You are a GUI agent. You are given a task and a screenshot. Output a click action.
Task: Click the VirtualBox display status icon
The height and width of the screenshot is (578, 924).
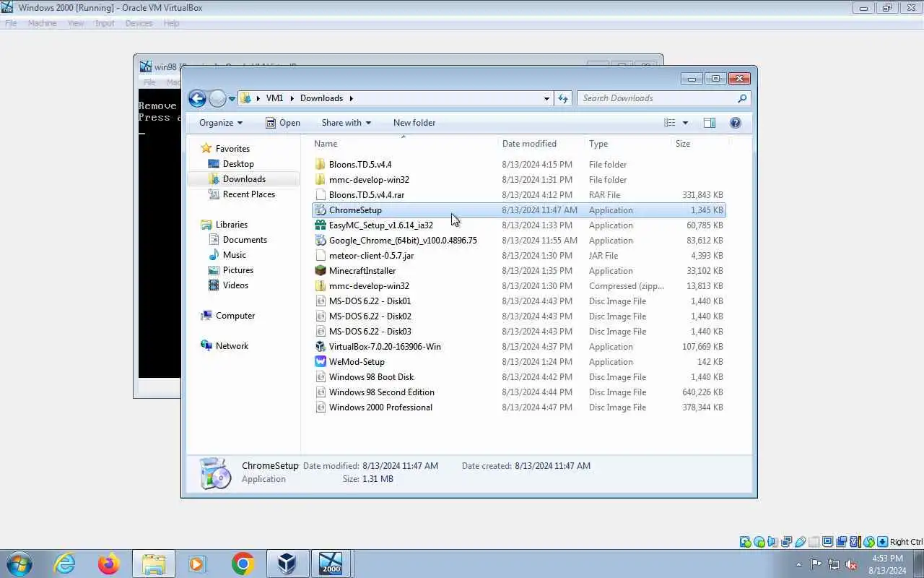point(828,542)
